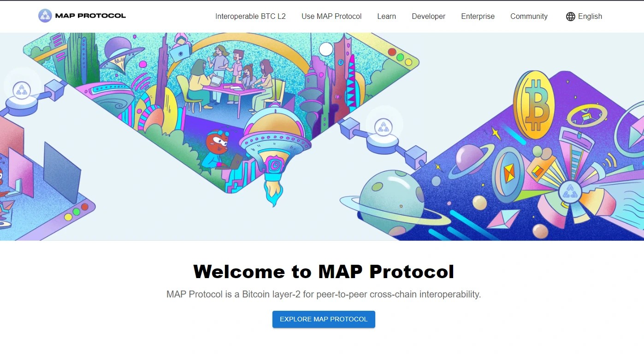Image resolution: width=644 pixels, height=355 pixels.
Task: Open the Learn menu
Action: click(386, 17)
